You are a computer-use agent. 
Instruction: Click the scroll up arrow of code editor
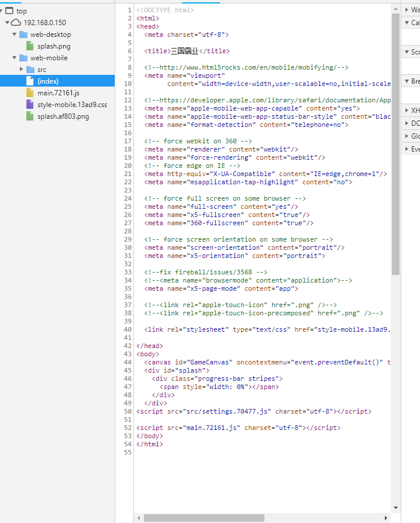coord(395,9)
